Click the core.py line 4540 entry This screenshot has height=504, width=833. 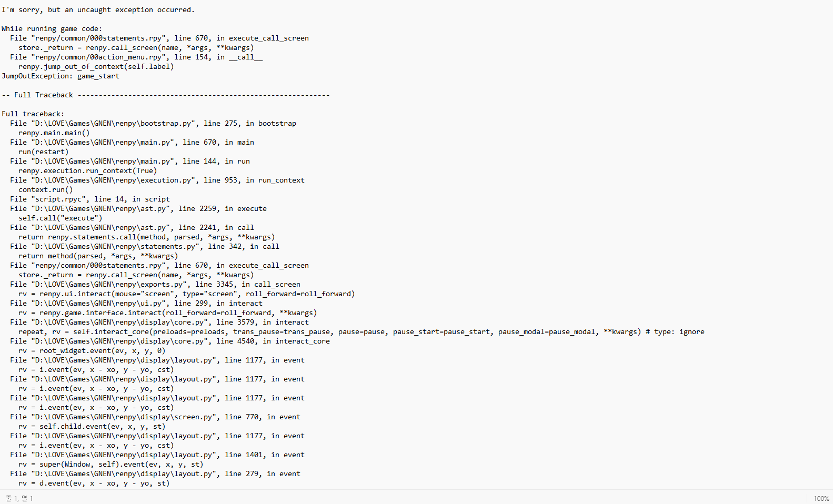(x=169, y=341)
